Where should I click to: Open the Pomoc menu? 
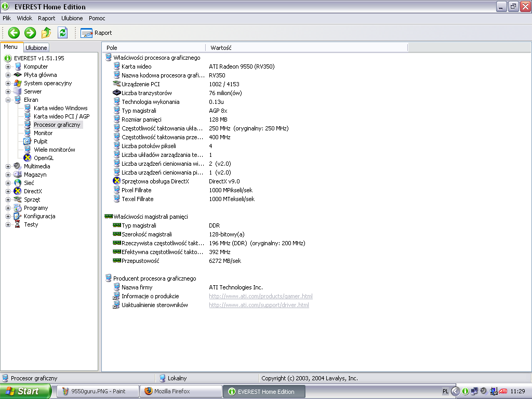tap(97, 18)
